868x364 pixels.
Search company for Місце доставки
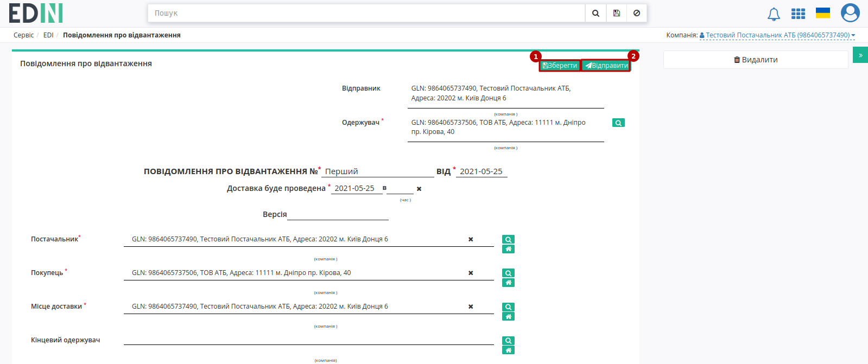pyautogui.click(x=508, y=307)
